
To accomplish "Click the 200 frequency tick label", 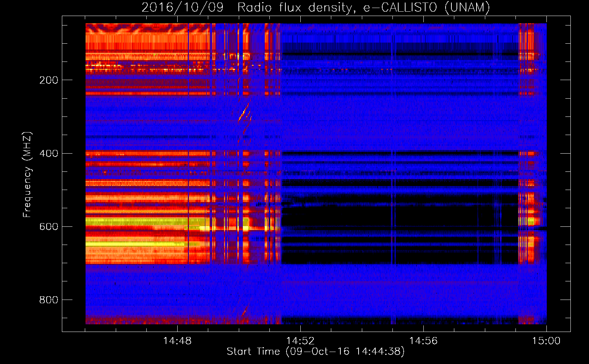I will 49,80.
